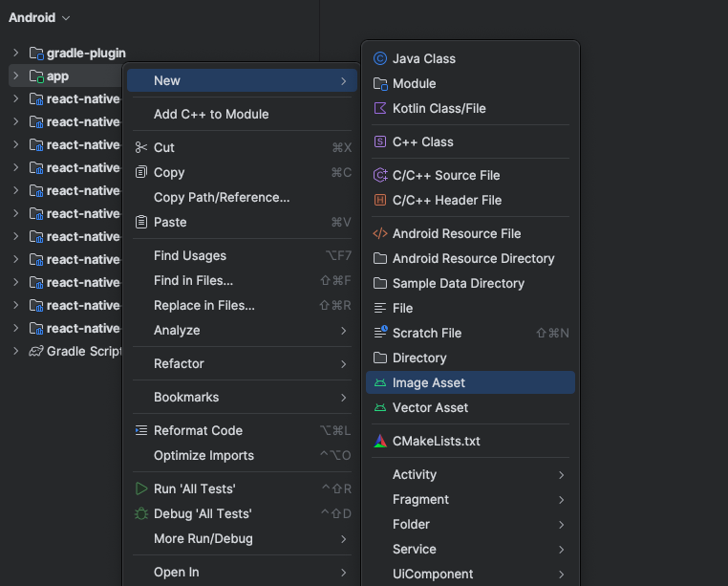Click the Debug 'All Tests' bug icon
This screenshot has width=728, height=586.
(141, 513)
